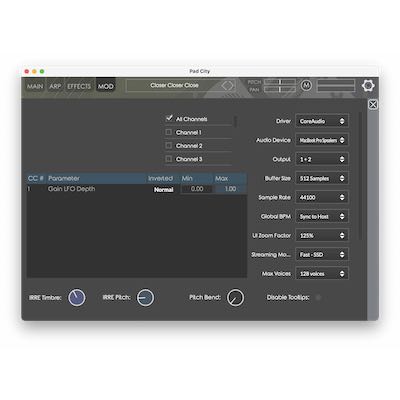
Task: Enable the Channel 1 checkbox
Action: point(169,132)
